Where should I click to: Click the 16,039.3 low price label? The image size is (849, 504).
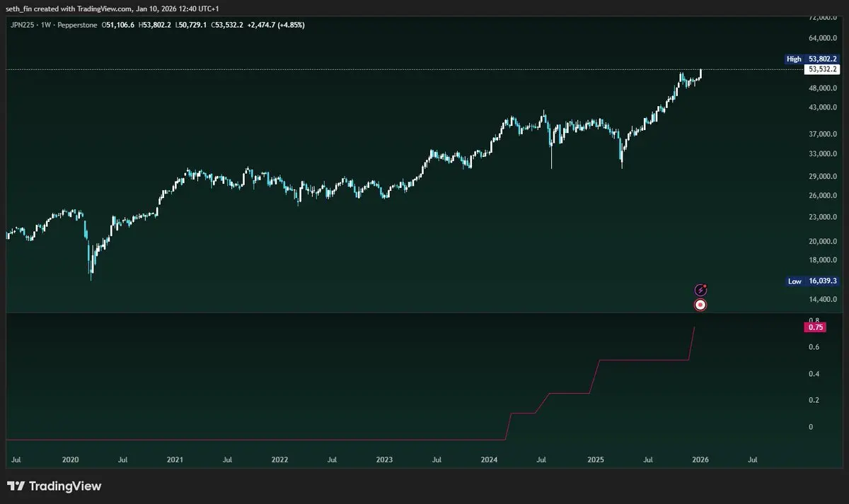click(822, 281)
